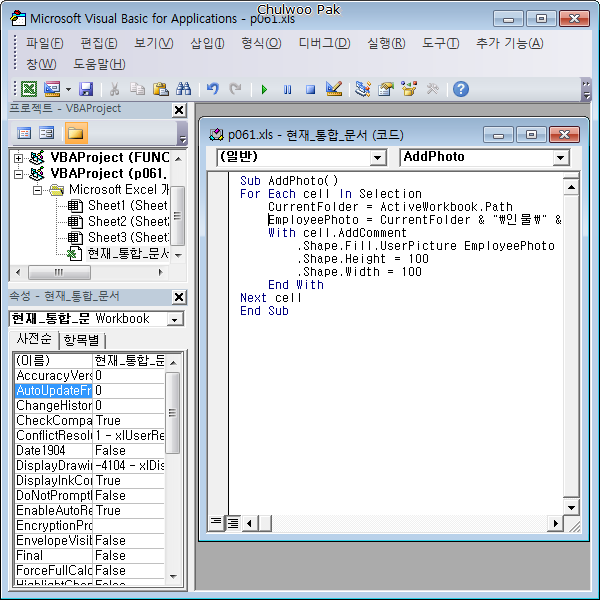The width and height of the screenshot is (600, 600).
Task: Switch to the 항목별 properties tab
Action: coord(86,340)
